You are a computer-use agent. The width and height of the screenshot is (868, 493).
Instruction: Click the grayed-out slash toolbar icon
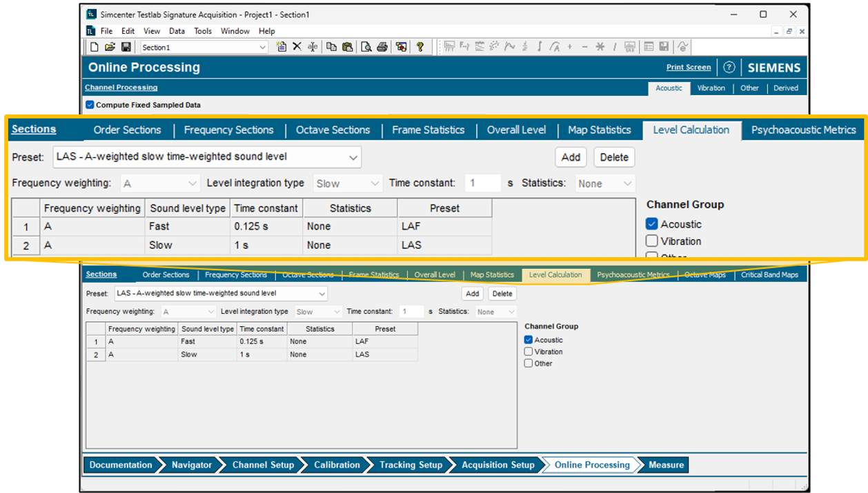[x=614, y=47]
